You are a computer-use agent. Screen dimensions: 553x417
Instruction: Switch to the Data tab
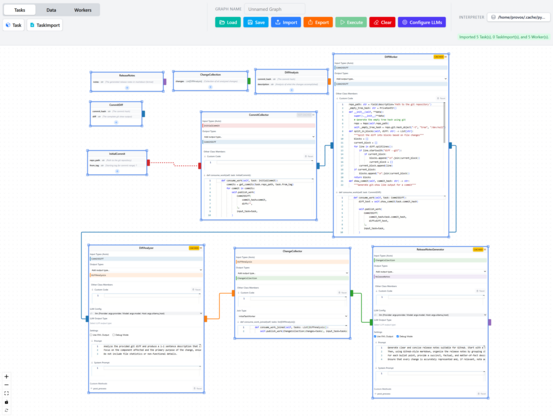pyautogui.click(x=51, y=10)
